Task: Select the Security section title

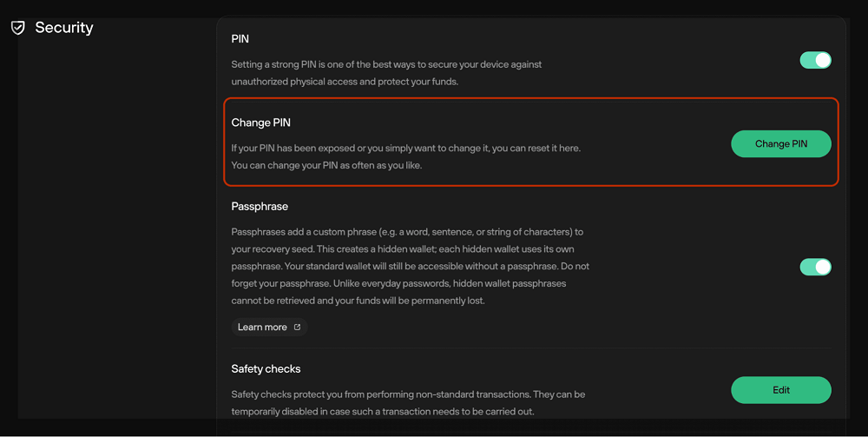Action: (64, 28)
